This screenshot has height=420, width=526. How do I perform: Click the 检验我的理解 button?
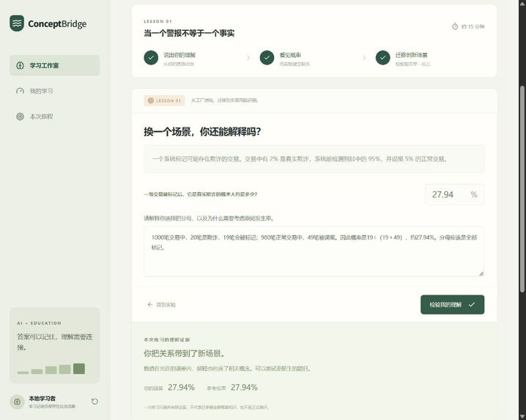[452, 304]
